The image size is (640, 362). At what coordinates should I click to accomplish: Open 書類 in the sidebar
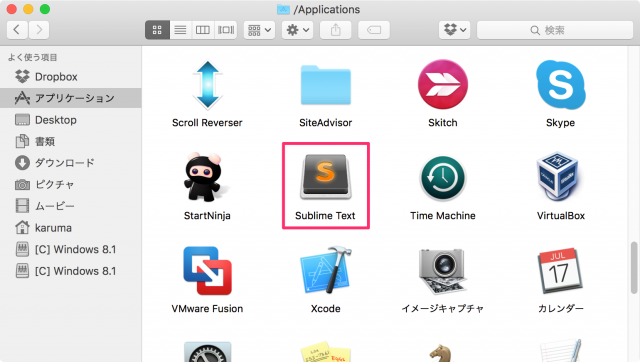point(71,142)
